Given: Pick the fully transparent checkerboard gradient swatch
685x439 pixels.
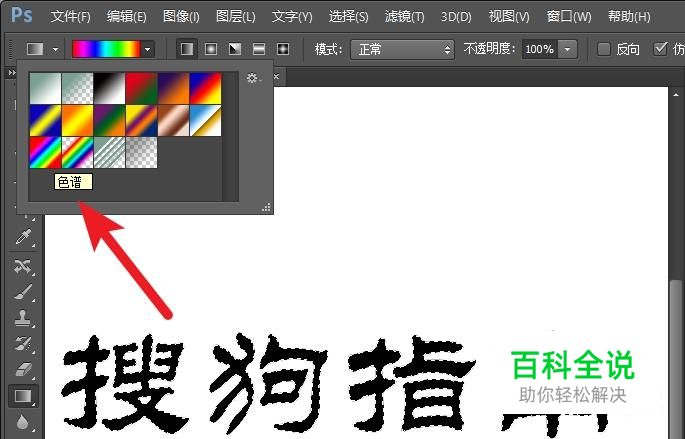Looking at the screenshot, I should 142,152.
